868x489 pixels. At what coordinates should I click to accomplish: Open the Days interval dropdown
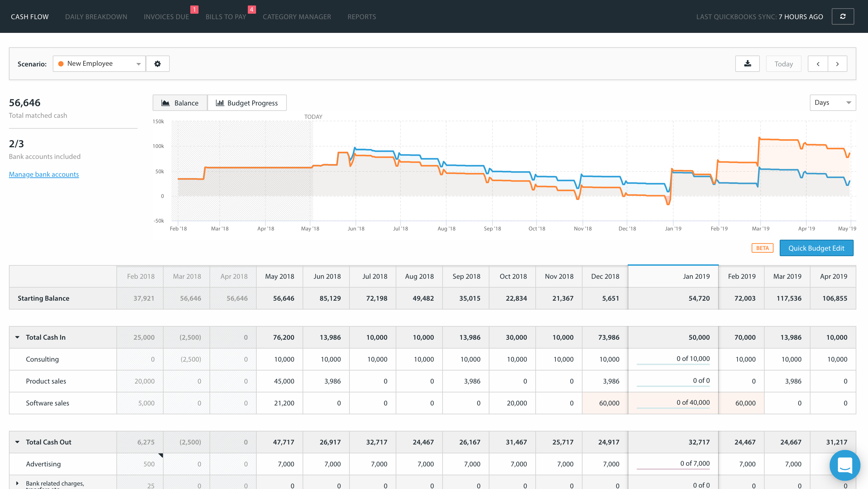coord(832,103)
